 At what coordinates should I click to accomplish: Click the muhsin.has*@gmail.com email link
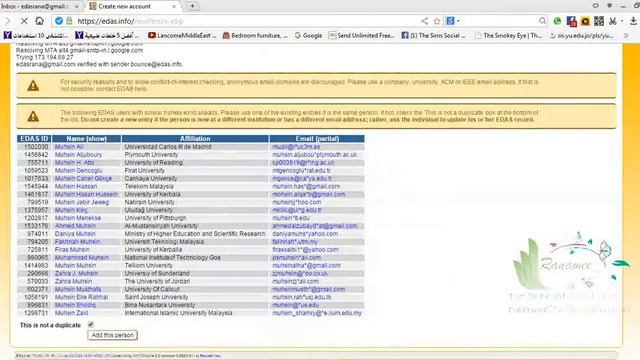click(306, 187)
